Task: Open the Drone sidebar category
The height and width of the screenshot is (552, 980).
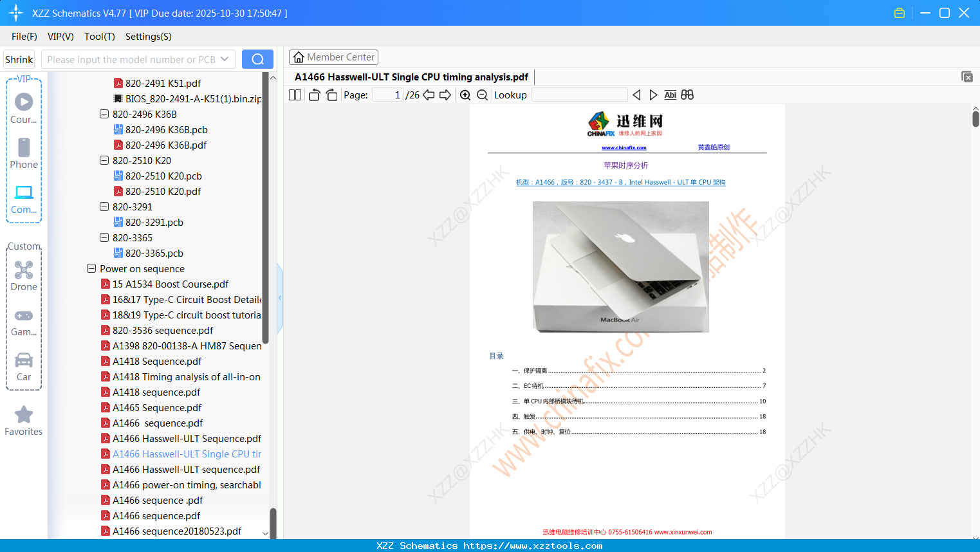Action: click(24, 275)
